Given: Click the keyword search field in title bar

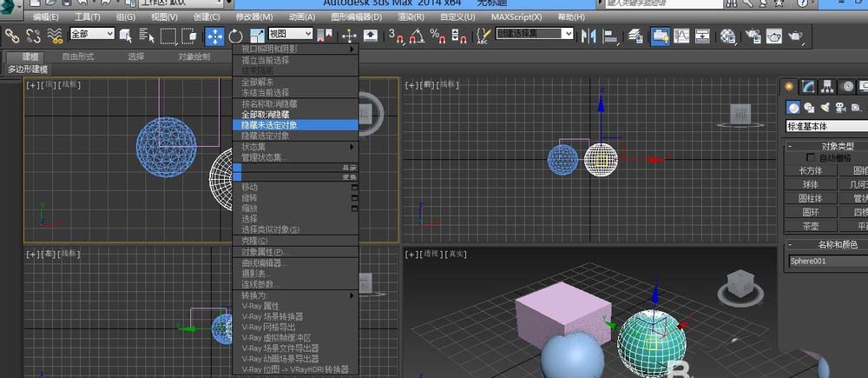Looking at the screenshot, I should tap(664, 3).
